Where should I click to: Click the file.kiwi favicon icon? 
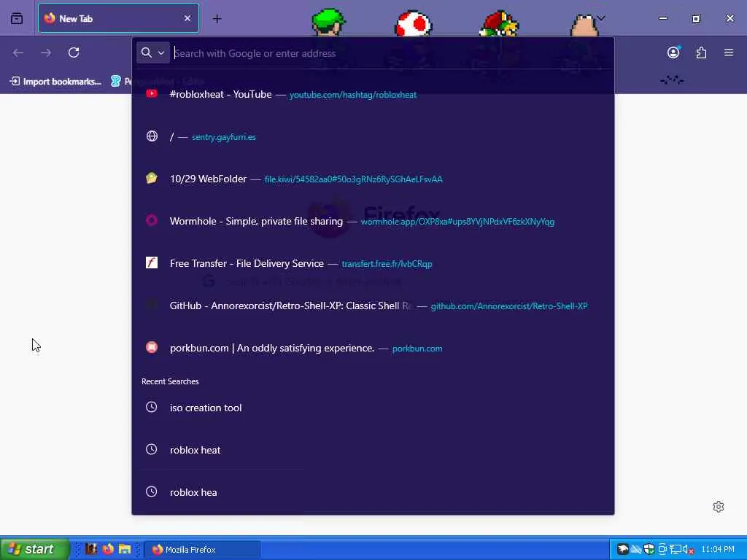[x=152, y=179]
